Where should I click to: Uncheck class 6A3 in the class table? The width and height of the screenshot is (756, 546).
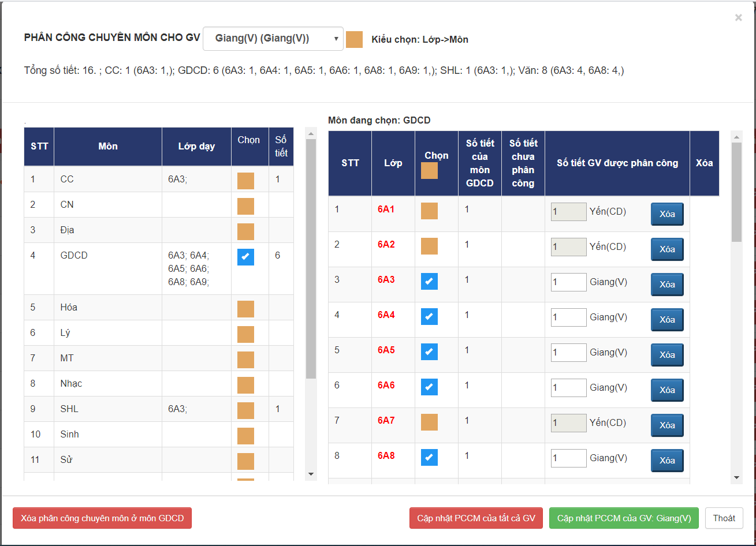coord(429,282)
